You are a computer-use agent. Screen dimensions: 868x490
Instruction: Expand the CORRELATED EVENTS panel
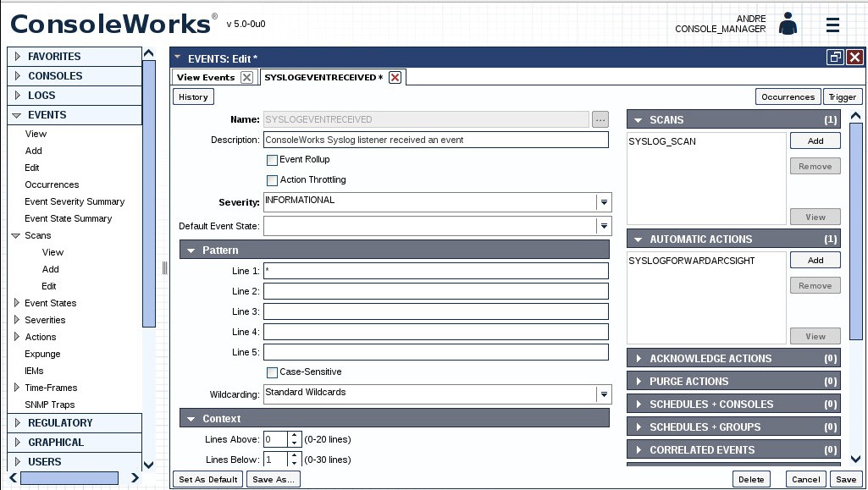click(639, 450)
